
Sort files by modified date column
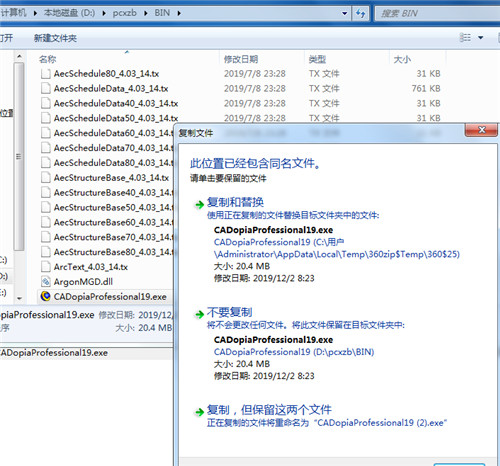click(x=241, y=59)
